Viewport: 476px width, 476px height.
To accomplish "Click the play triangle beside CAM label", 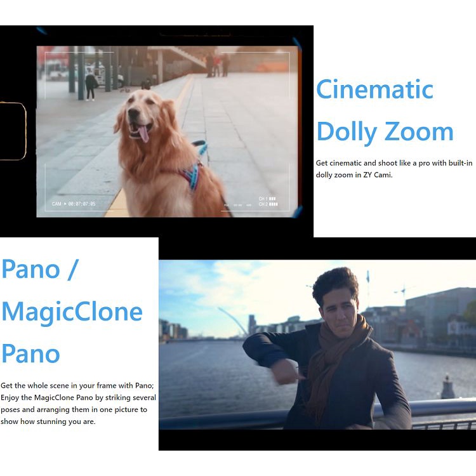I will (65, 204).
